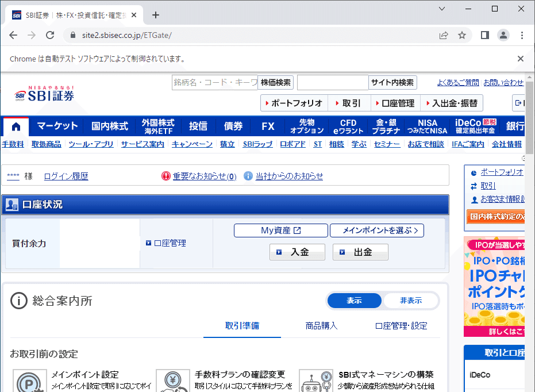Open the キャンペーン sub-menu link
Viewport: 535px width, 392px height.
192,144
